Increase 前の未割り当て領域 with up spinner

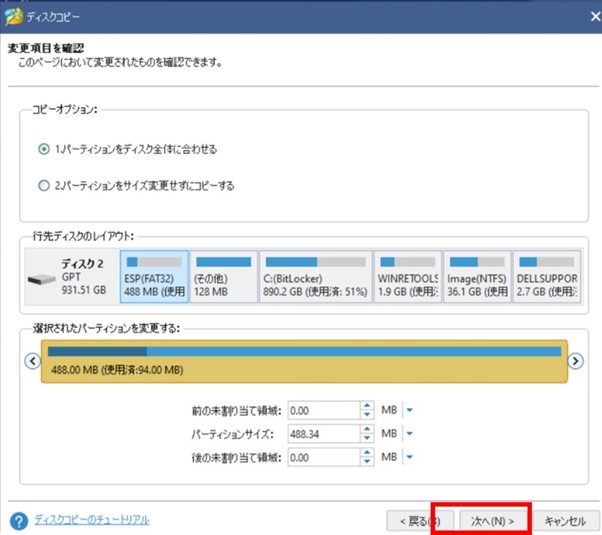367,406
